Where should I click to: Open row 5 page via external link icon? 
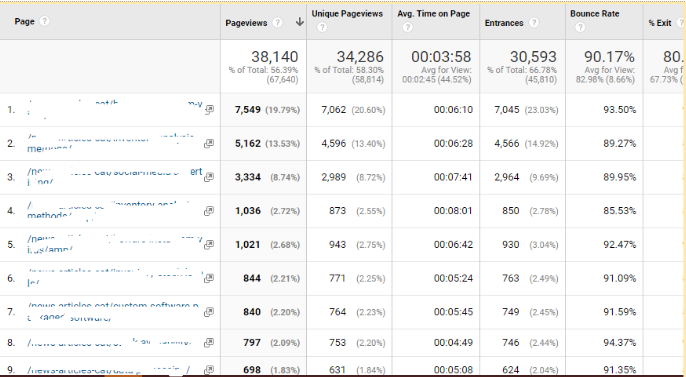click(x=209, y=244)
